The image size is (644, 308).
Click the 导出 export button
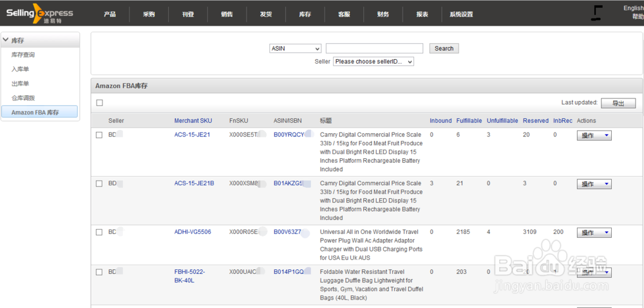click(x=618, y=104)
